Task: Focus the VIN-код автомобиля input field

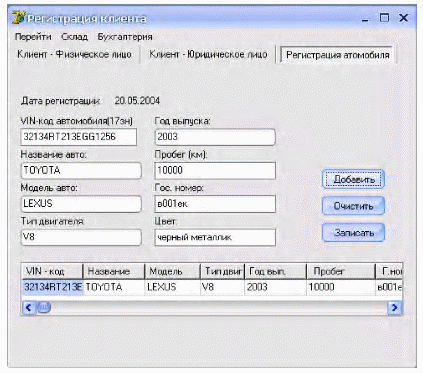Action: 79,137
